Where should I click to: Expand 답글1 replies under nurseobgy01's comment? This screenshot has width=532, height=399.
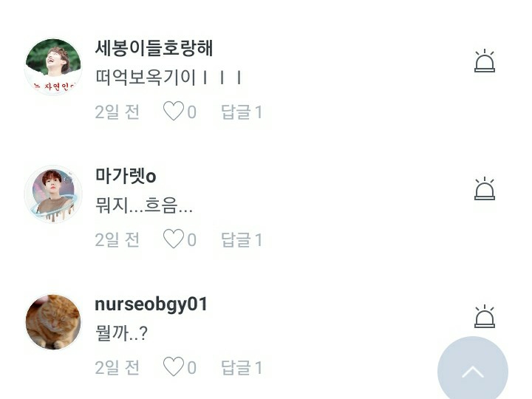242,368
